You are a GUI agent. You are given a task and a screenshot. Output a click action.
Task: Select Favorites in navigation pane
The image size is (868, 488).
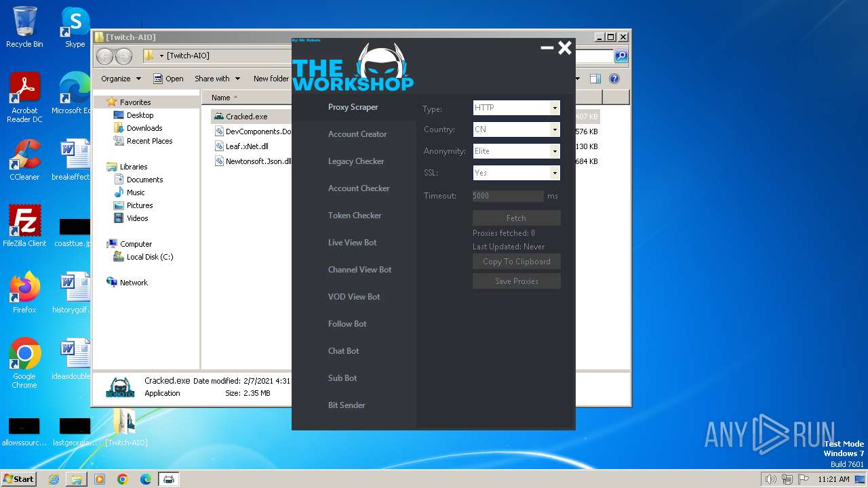point(135,102)
